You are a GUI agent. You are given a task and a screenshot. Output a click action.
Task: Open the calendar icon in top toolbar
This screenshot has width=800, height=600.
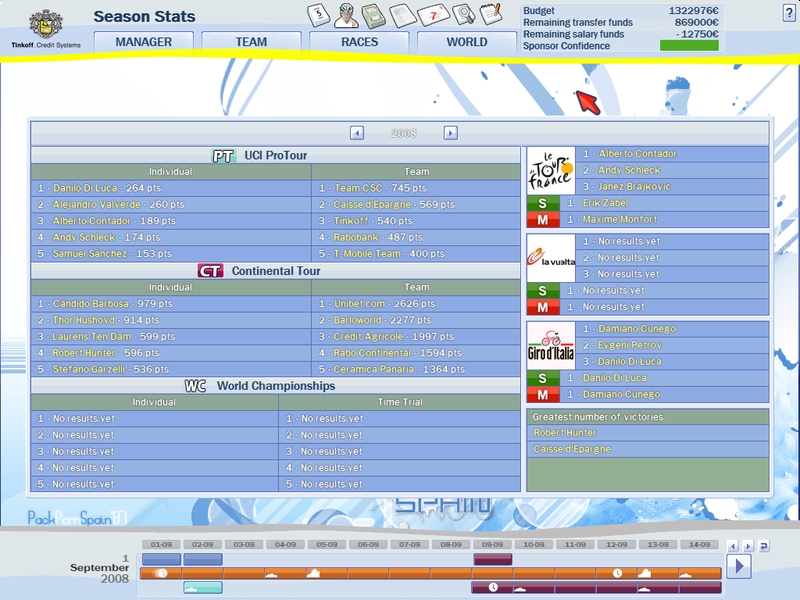pyautogui.click(x=319, y=14)
